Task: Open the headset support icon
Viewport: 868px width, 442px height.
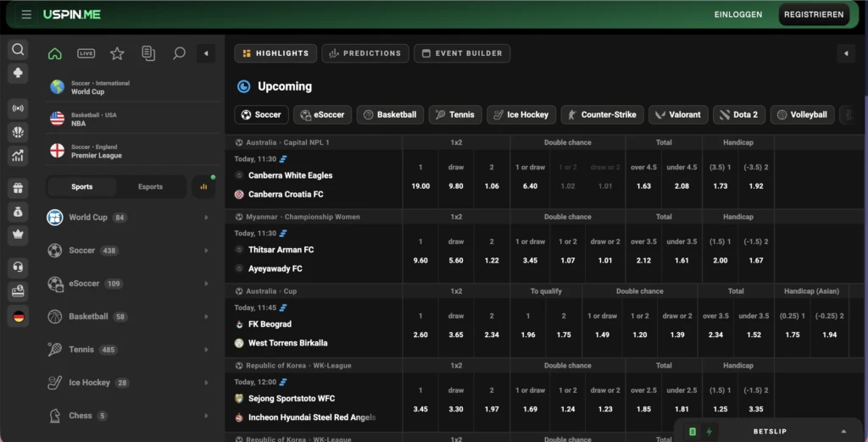Action: [18, 268]
